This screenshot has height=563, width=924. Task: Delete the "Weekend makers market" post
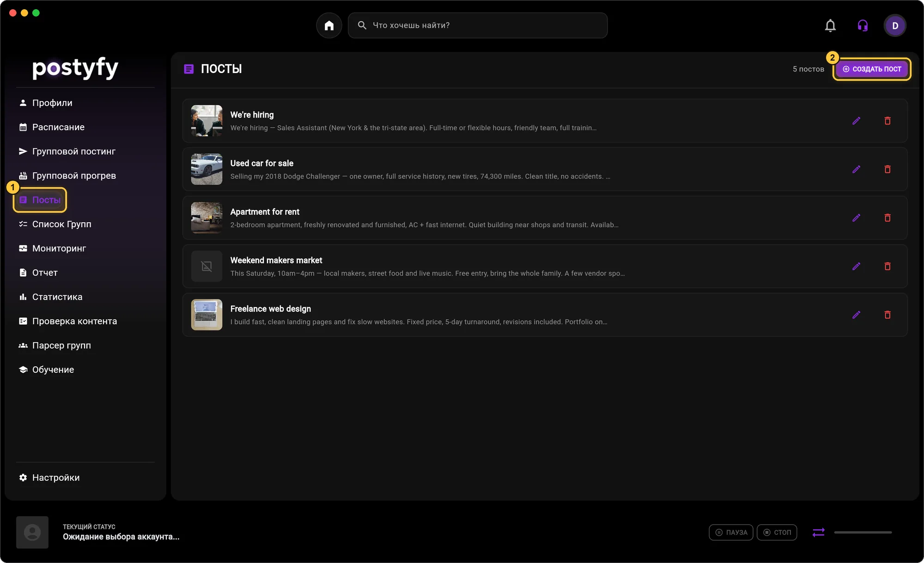coord(888,266)
